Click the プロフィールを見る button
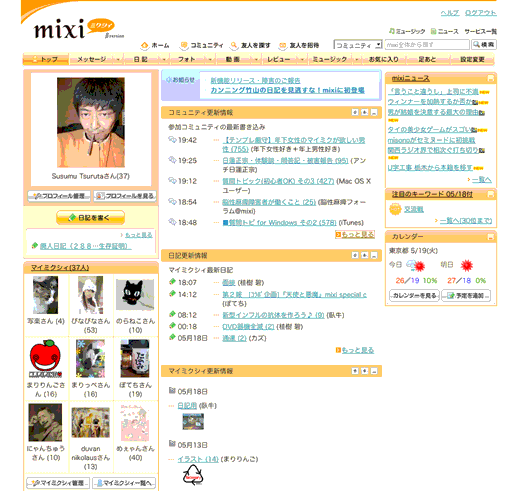 tap(125, 196)
